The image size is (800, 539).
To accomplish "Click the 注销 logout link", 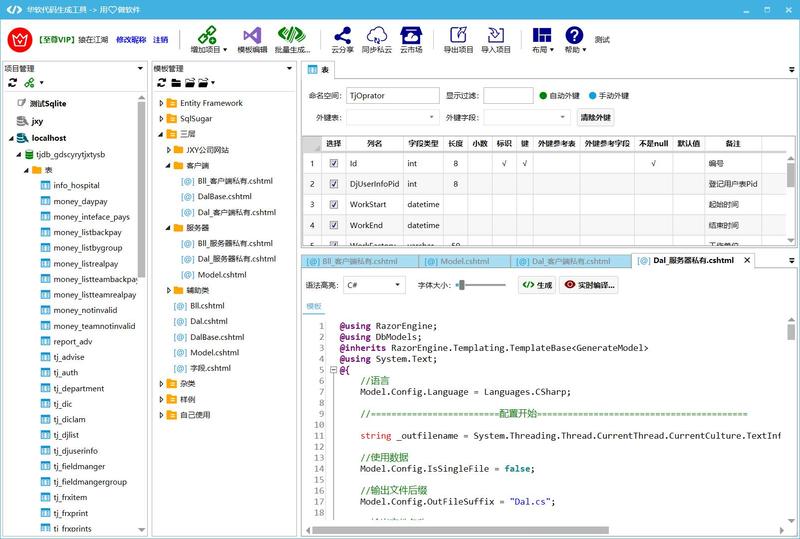I will pos(161,39).
